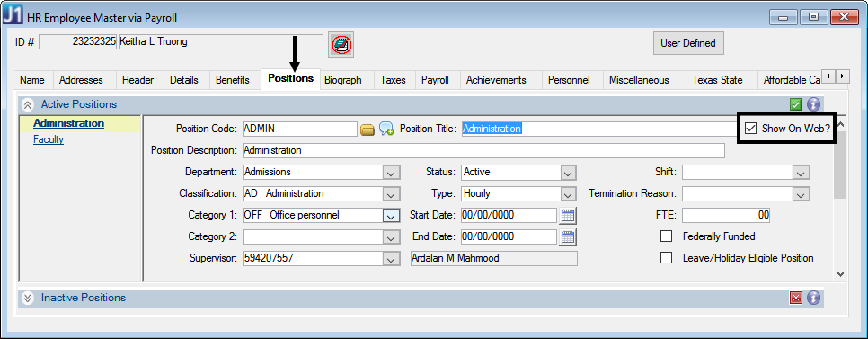Open the Shift dropdown

(x=801, y=173)
